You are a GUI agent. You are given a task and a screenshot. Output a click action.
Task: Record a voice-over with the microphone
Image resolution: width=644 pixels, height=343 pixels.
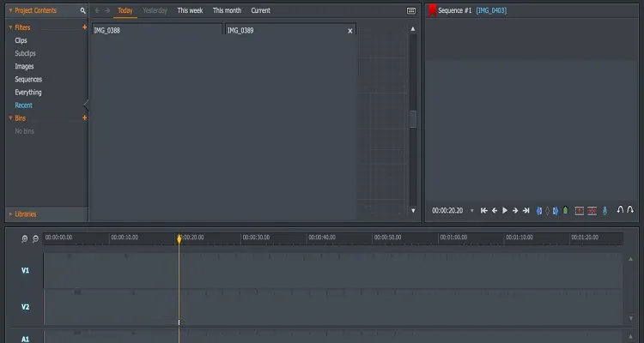point(605,210)
